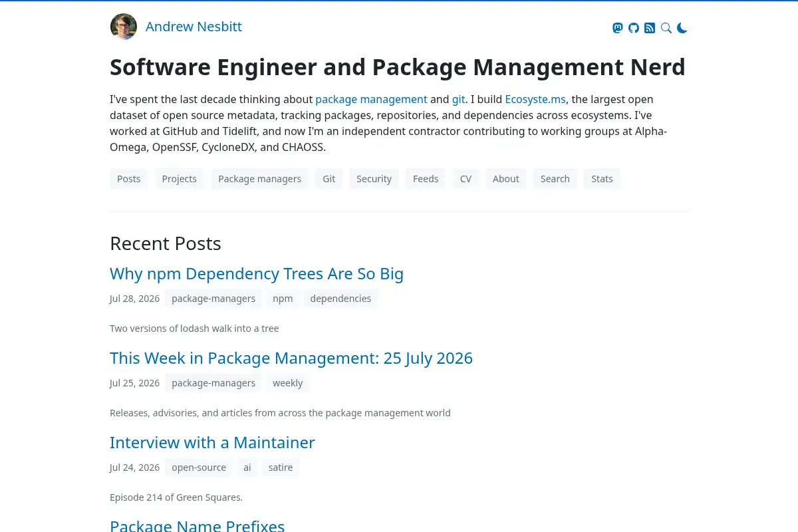Select the Git nav item
This screenshot has height=532, width=798.
(329, 179)
